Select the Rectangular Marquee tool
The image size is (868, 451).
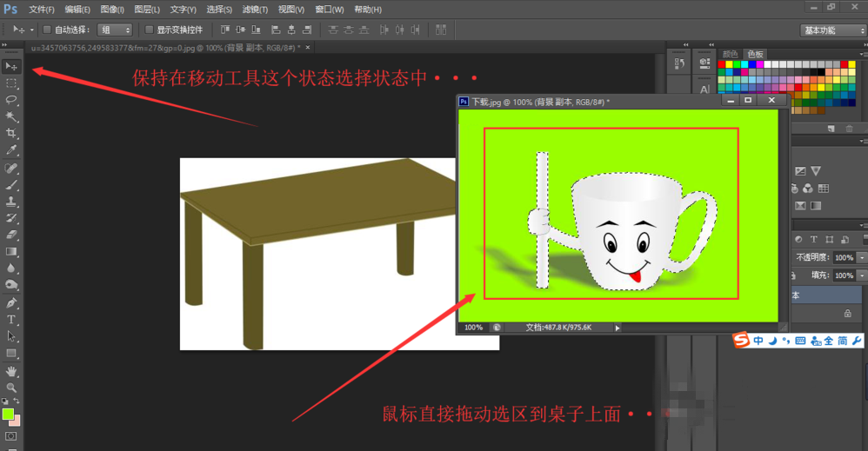pyautogui.click(x=11, y=83)
